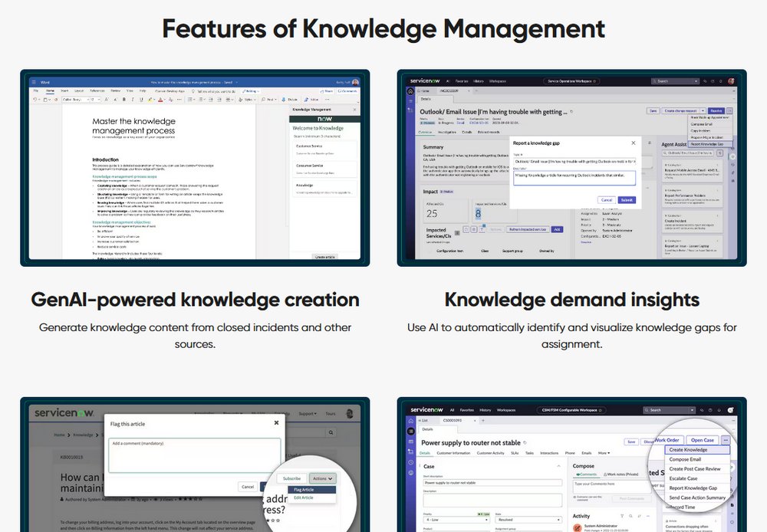Select the File tab in Word
Image resolution: width=767 pixels, height=532 pixels.
[36, 91]
